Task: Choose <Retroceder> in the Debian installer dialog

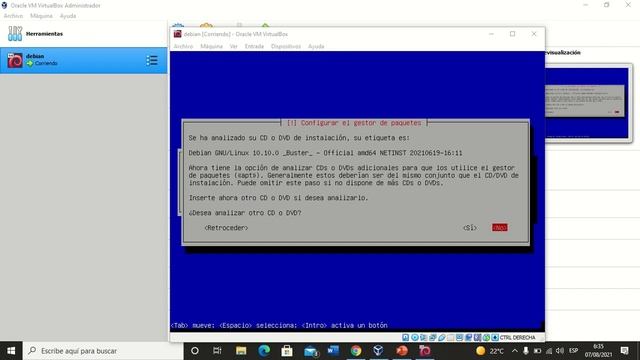Action: tap(226, 228)
